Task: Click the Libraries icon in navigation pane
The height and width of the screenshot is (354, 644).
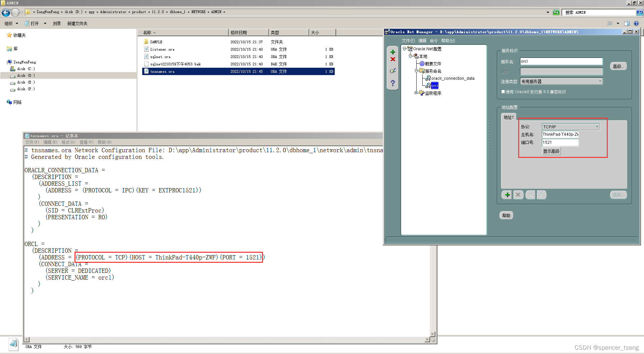Action: (x=9, y=49)
